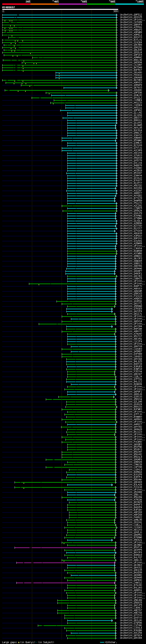Click the purple alignment bar for UniRef100_C4WS12
The width and height of the screenshot is (146, 644).
(x=66, y=583)
